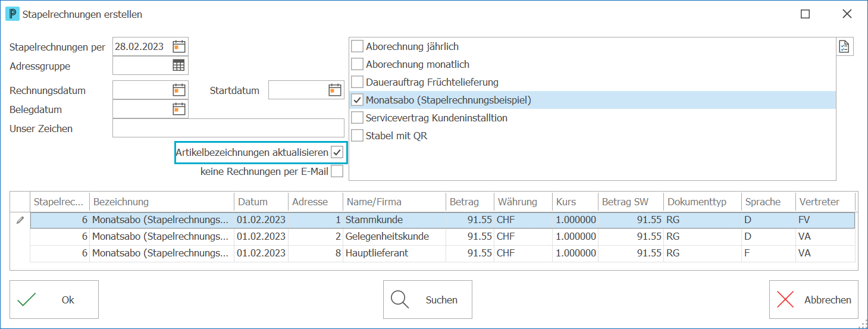The image size is (868, 329).
Task: Maximize the Stapelrechnungen erstellen window
Action: point(805,14)
